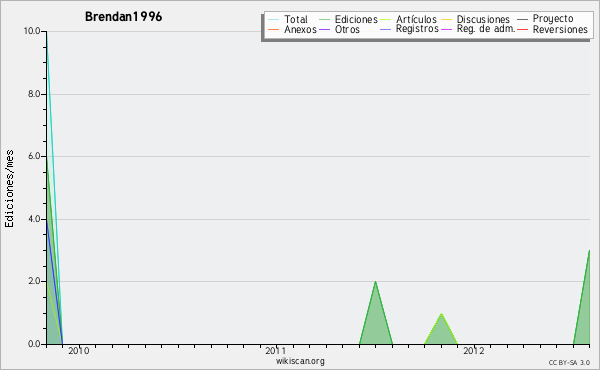Click the wikiscan.org credit text
The width and height of the screenshot is (600, 370).
300,361
